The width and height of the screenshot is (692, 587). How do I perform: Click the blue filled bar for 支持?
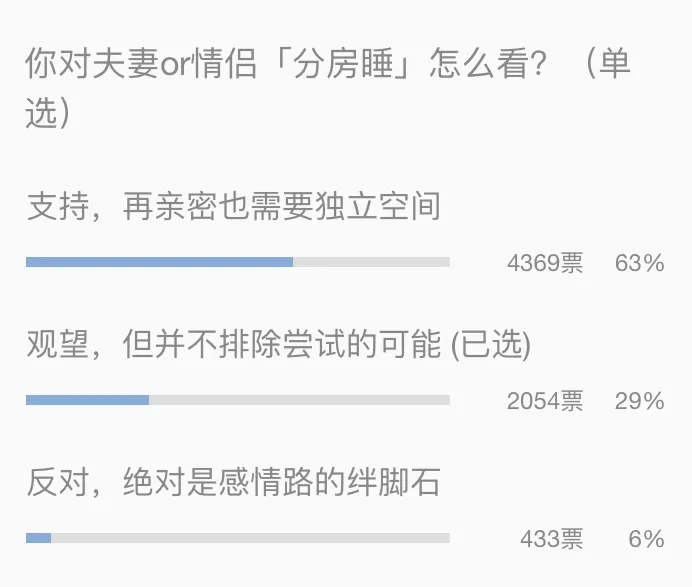click(159, 262)
